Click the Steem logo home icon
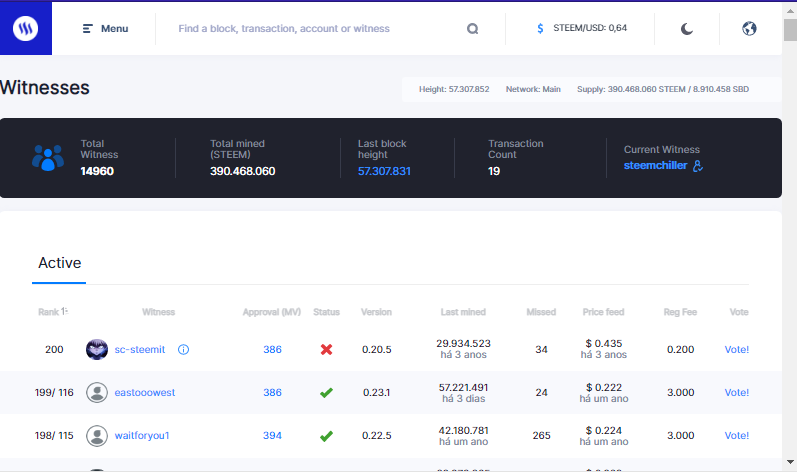The height and width of the screenshot is (473, 797). 25,28
